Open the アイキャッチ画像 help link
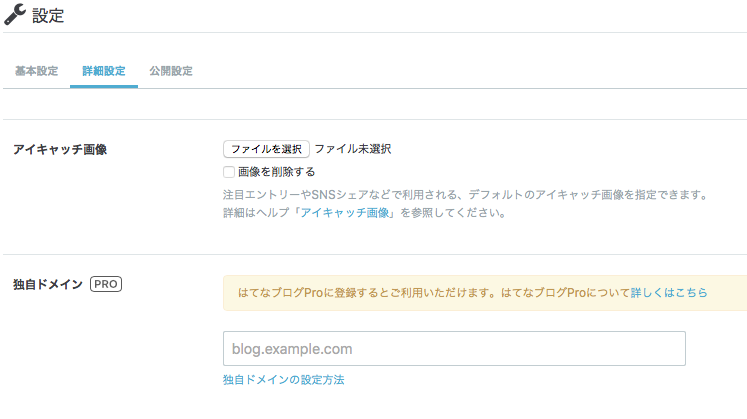Screen dimensions: 747x419 point(344,213)
